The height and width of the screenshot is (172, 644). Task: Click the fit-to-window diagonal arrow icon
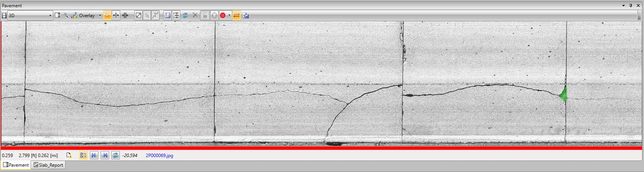tap(139, 15)
